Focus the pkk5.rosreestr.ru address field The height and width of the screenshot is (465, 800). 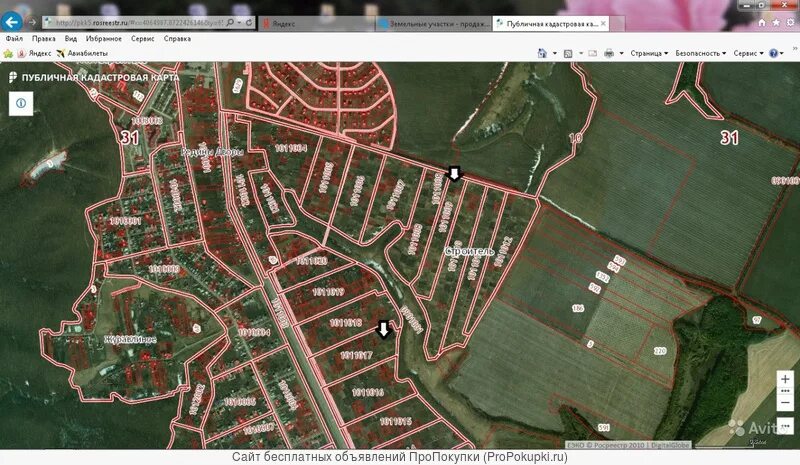pos(139,22)
